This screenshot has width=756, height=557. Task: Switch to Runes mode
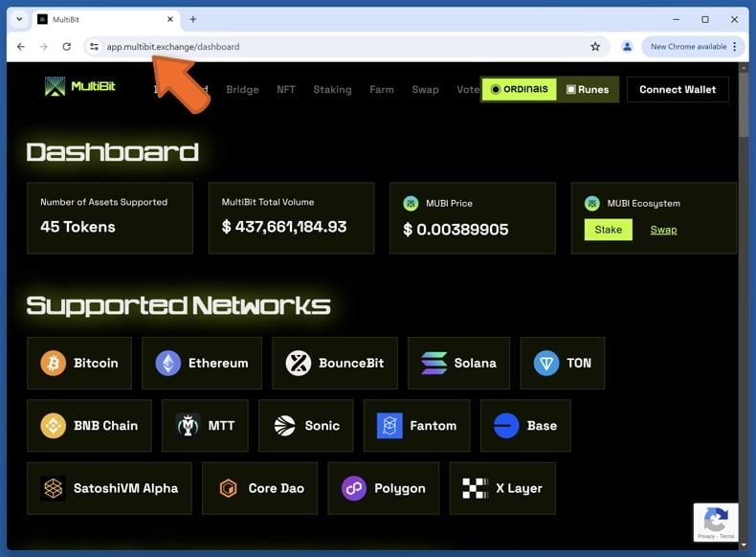[x=588, y=89]
